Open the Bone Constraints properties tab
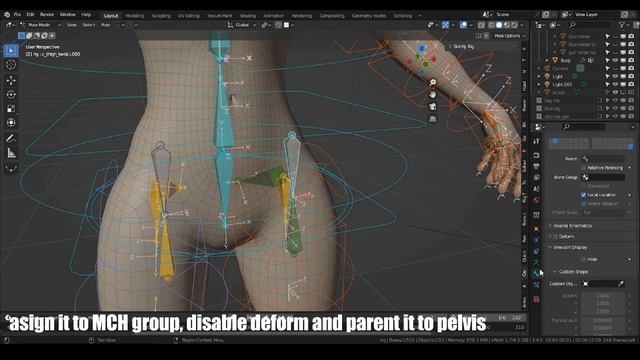640x360 pixels. coord(536,285)
